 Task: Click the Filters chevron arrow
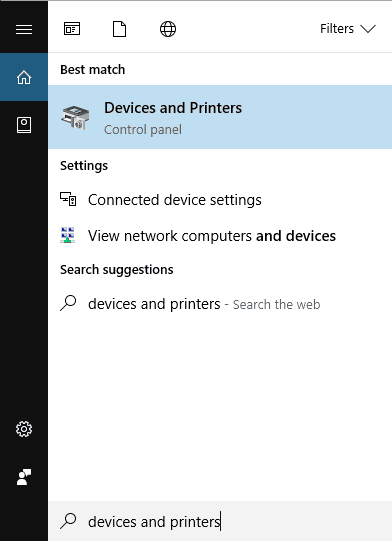coord(368,29)
